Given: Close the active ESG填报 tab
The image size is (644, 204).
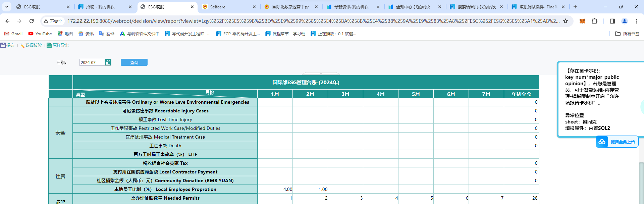Looking at the screenshot, I should click(x=192, y=7).
